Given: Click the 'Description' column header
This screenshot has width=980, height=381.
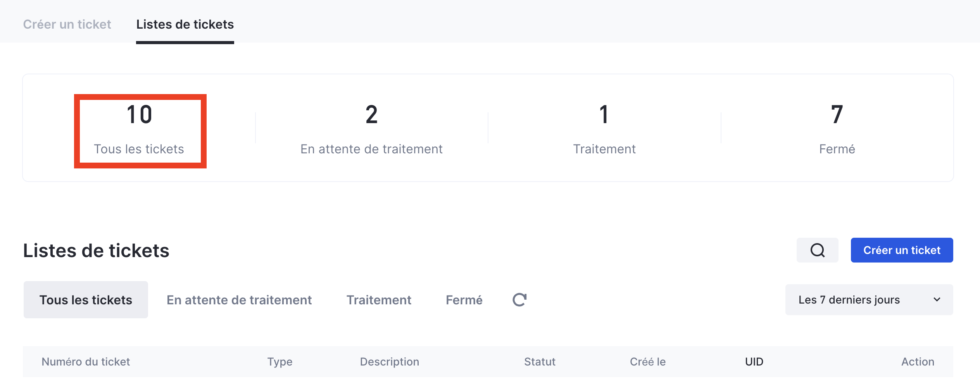Looking at the screenshot, I should (389, 362).
